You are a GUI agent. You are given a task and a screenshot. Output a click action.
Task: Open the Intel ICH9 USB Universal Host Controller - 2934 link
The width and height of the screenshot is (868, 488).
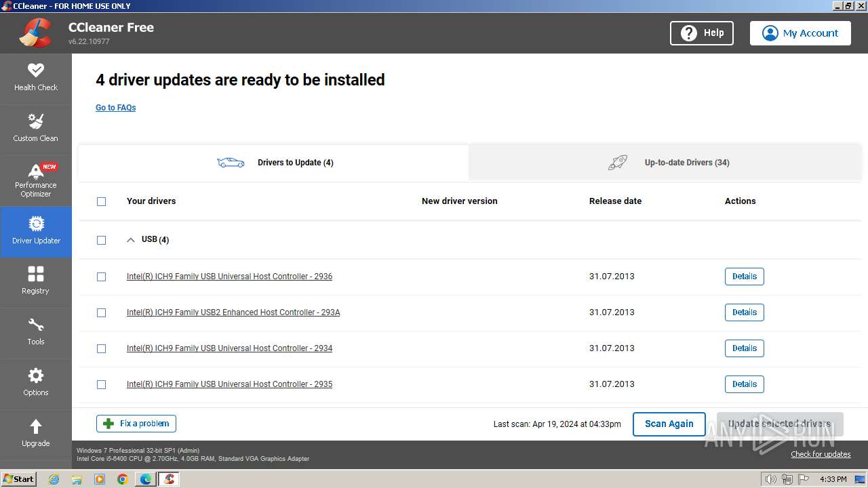[x=229, y=348]
